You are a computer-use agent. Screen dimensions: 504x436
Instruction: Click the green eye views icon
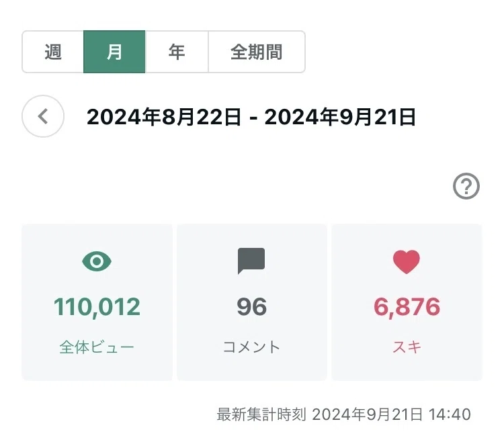click(97, 261)
